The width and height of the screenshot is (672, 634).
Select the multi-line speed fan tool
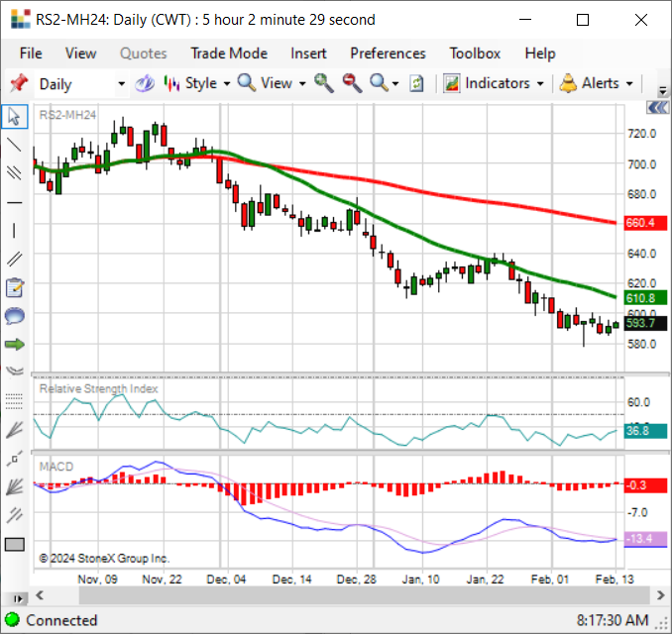[15, 487]
